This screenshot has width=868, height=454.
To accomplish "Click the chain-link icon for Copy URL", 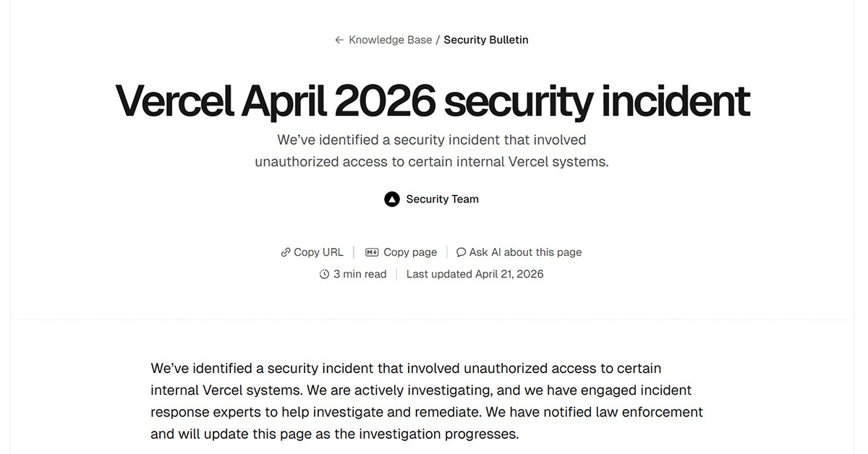I will click(x=286, y=252).
